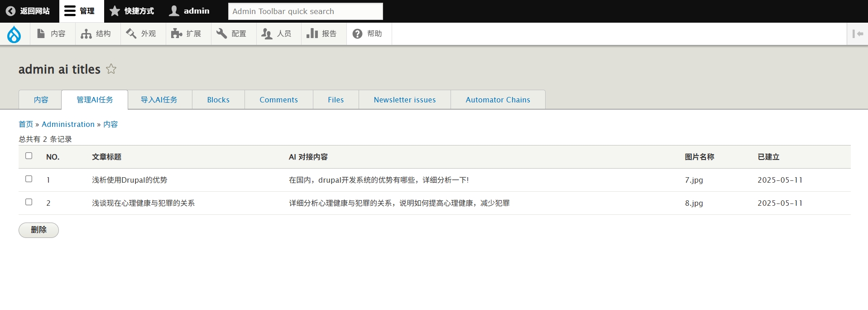
Task: Open the 配置 configuration menu
Action: [x=233, y=34]
